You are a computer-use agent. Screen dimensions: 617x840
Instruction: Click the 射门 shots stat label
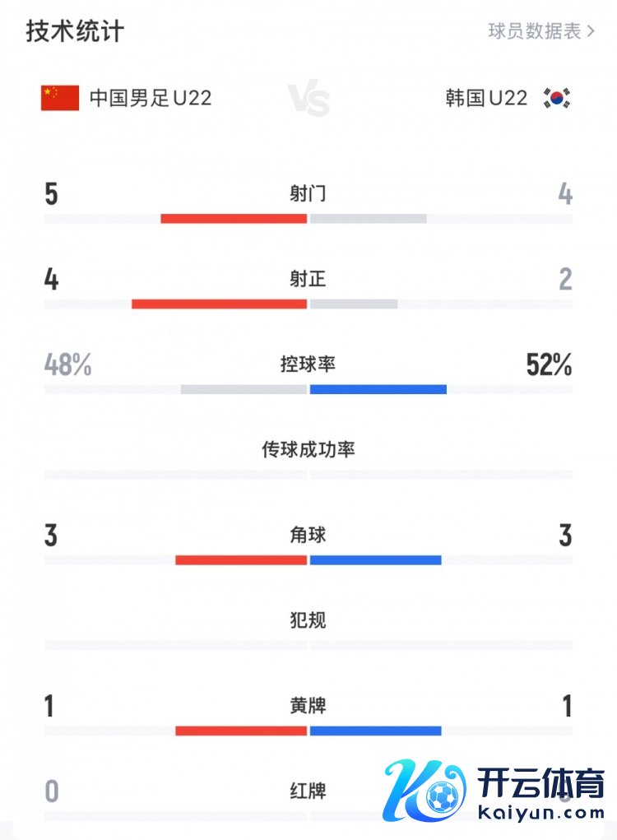click(308, 194)
